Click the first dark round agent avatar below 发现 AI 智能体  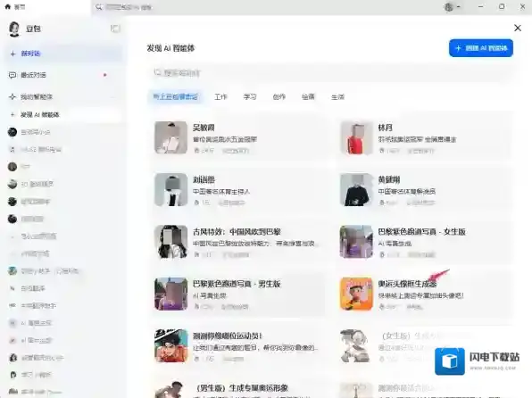(12, 132)
